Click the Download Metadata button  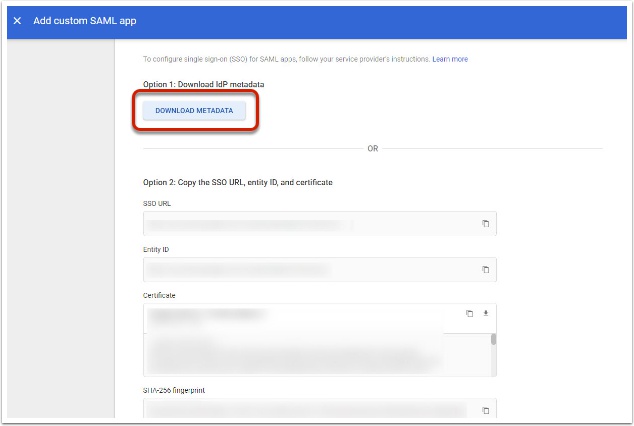tap(194, 111)
